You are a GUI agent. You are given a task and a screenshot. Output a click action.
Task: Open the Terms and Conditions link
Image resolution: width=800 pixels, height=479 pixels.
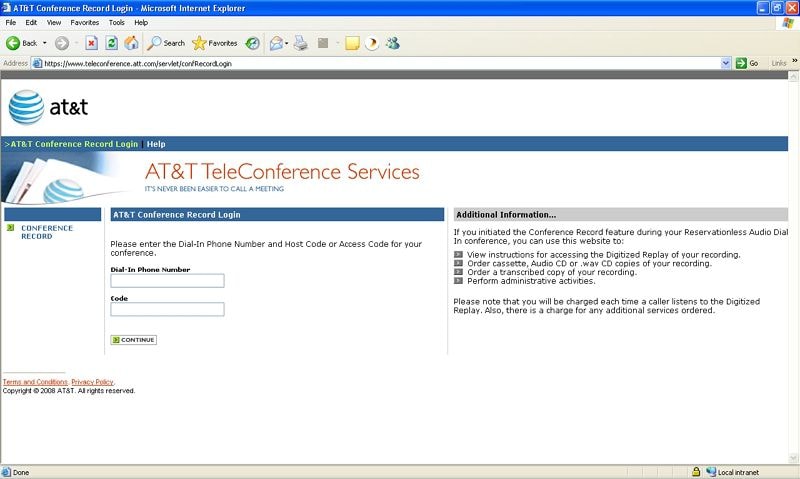pos(35,382)
